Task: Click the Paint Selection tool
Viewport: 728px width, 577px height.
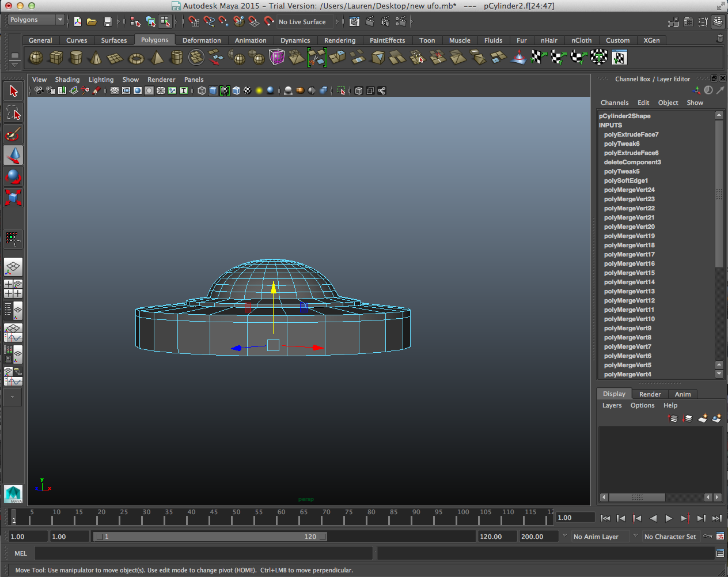Action: point(13,134)
